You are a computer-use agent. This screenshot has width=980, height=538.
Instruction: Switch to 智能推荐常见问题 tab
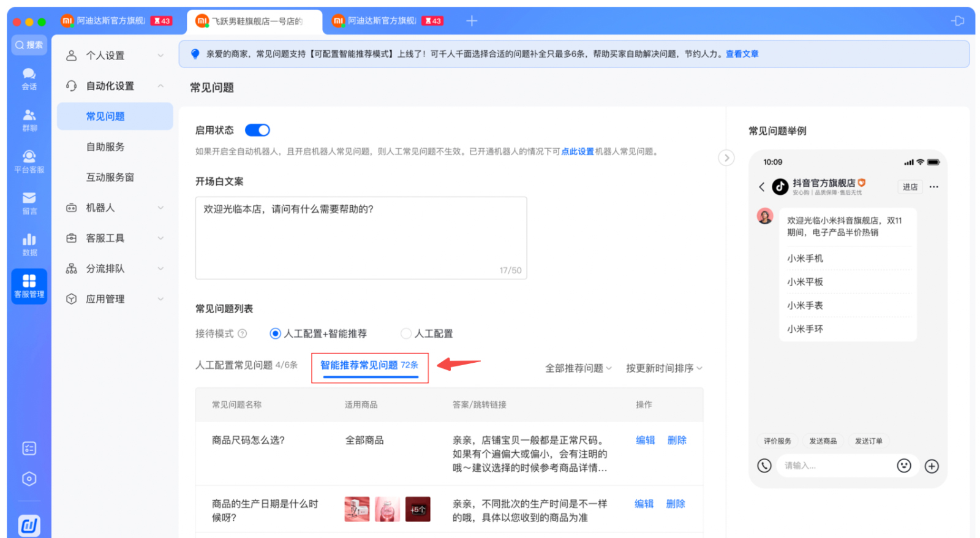pyautogui.click(x=369, y=366)
